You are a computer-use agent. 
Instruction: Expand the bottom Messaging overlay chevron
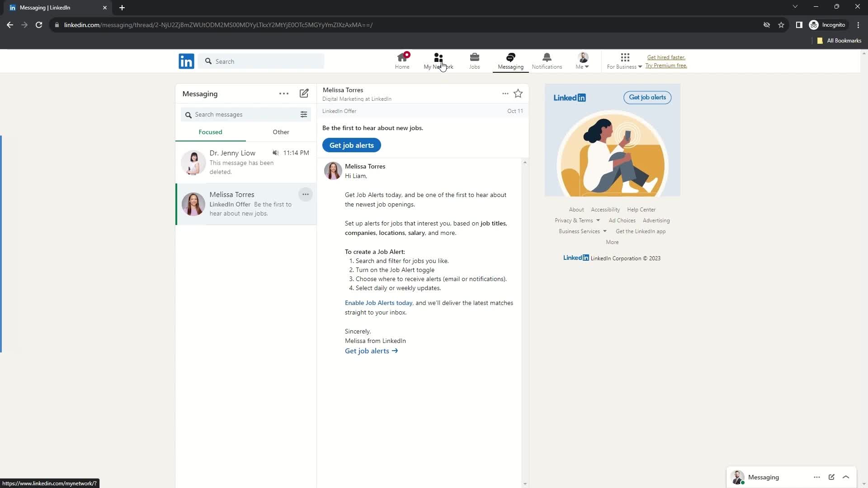click(x=846, y=477)
